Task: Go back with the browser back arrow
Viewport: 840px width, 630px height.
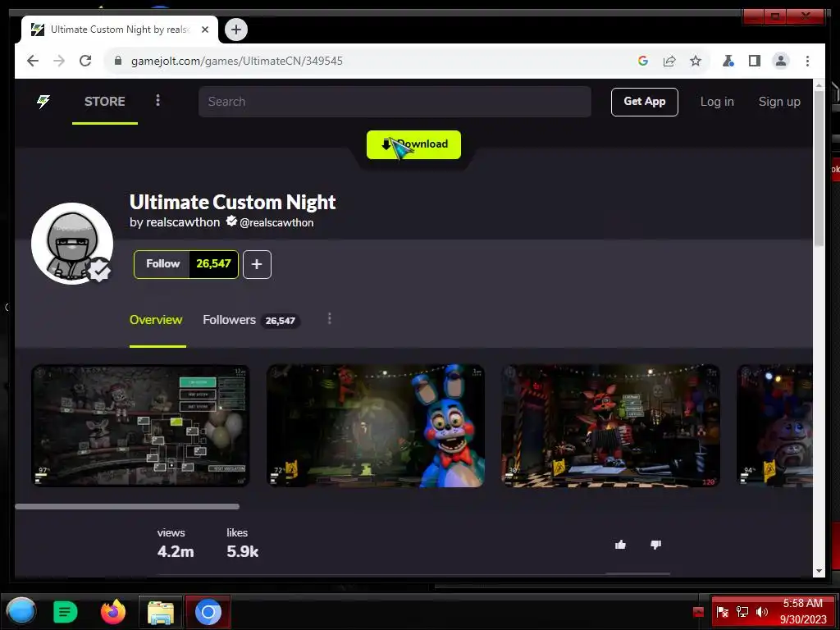Action: [x=33, y=61]
